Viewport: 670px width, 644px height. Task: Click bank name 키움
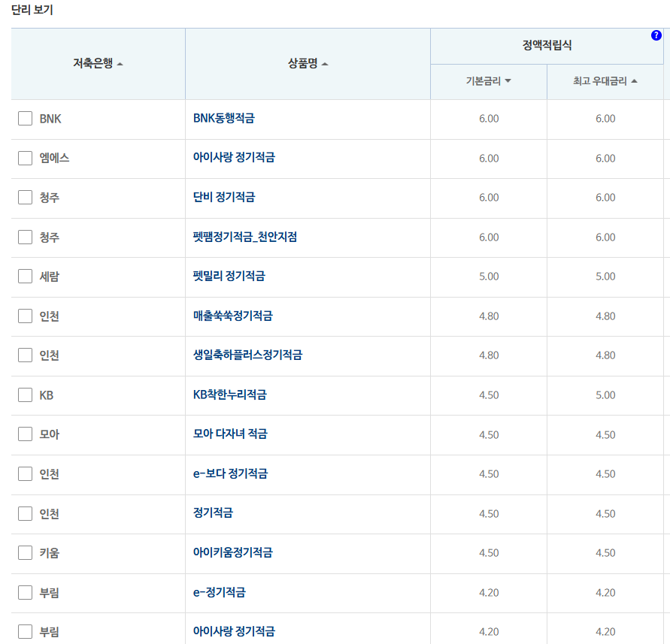(x=49, y=552)
